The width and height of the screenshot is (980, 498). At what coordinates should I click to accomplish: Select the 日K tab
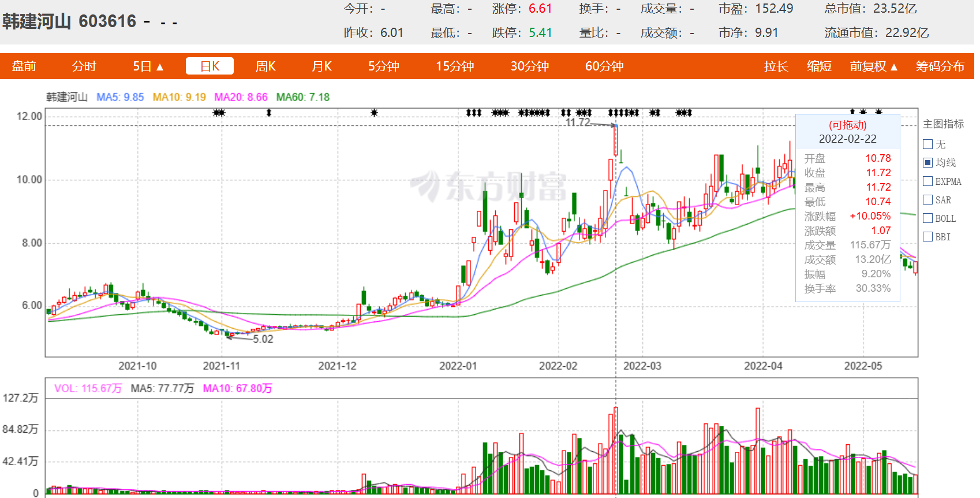[210, 66]
